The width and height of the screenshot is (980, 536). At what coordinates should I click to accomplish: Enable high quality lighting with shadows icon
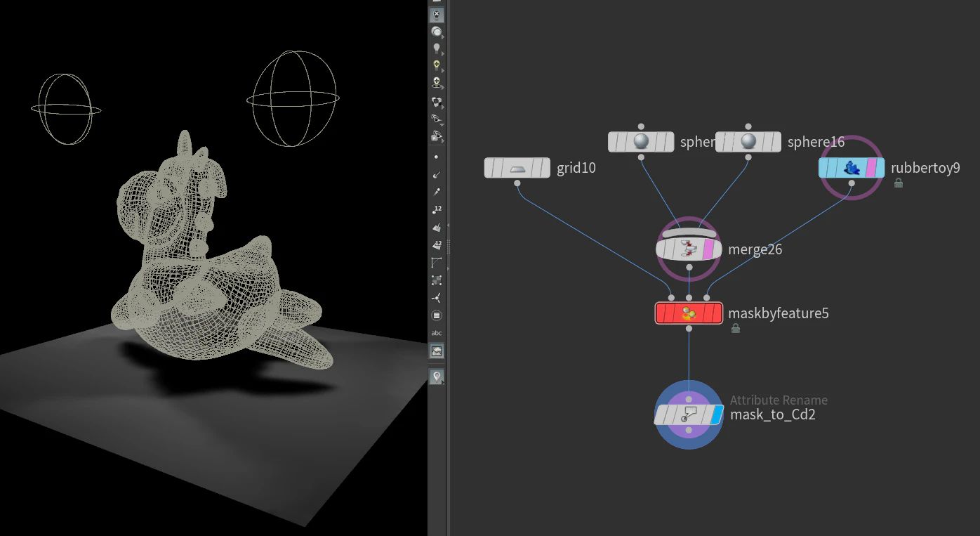pyautogui.click(x=437, y=83)
